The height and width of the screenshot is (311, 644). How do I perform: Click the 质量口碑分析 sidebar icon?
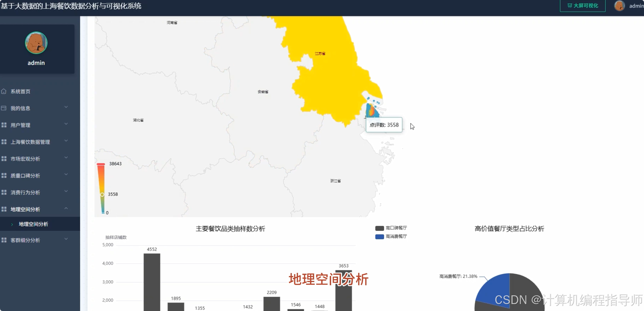4,175
